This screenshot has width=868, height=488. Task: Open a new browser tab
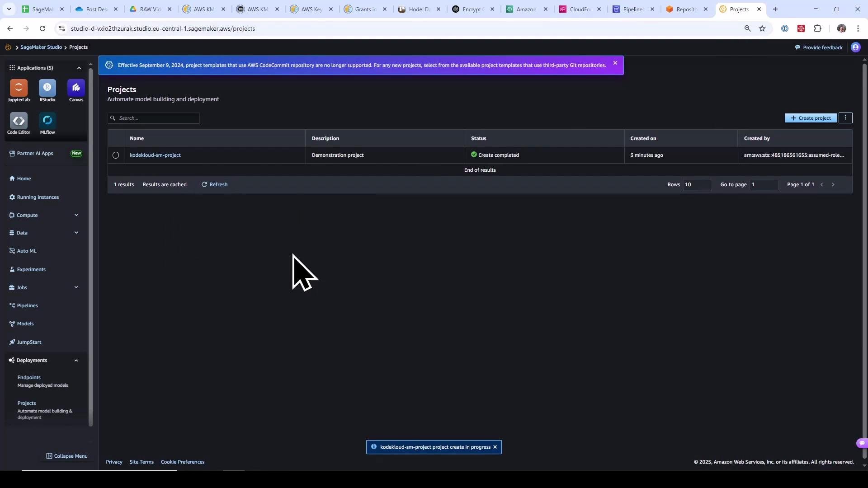tap(775, 9)
